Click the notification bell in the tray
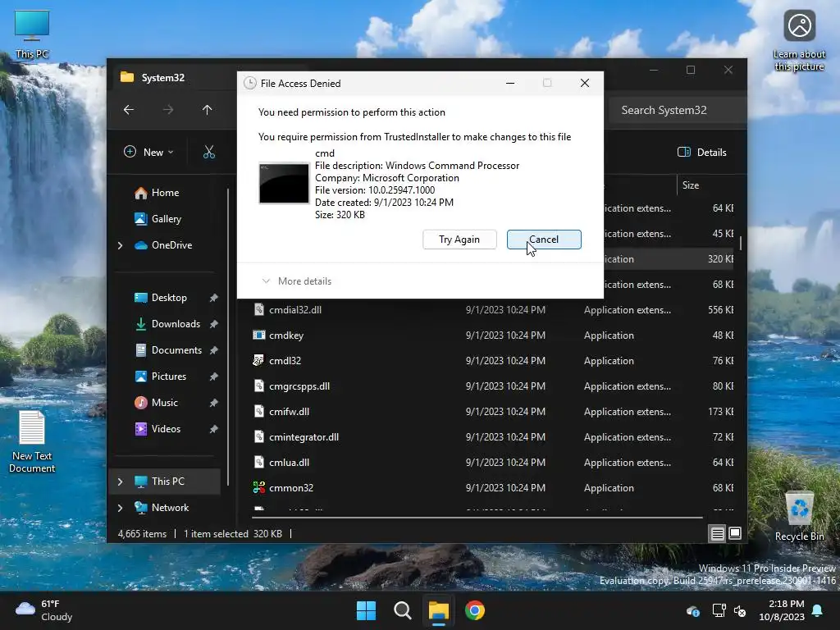Screen dimensions: 840x630 [x=818, y=610]
